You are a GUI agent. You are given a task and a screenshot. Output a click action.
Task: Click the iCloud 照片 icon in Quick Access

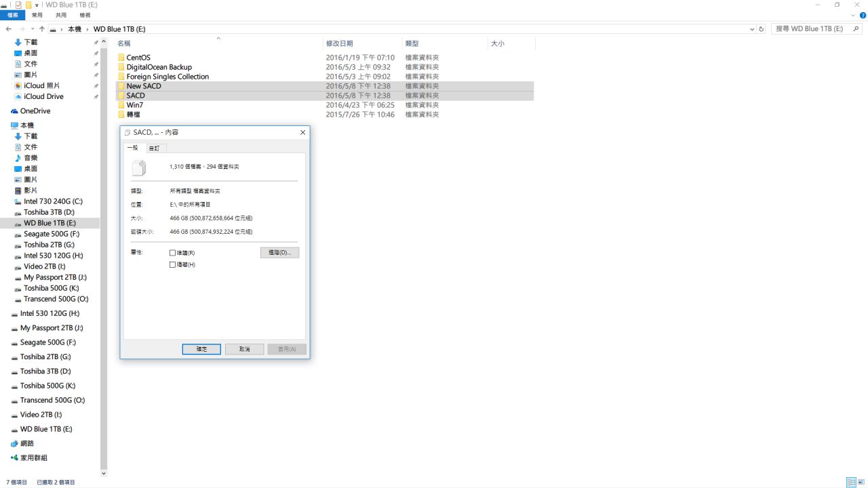[18, 85]
